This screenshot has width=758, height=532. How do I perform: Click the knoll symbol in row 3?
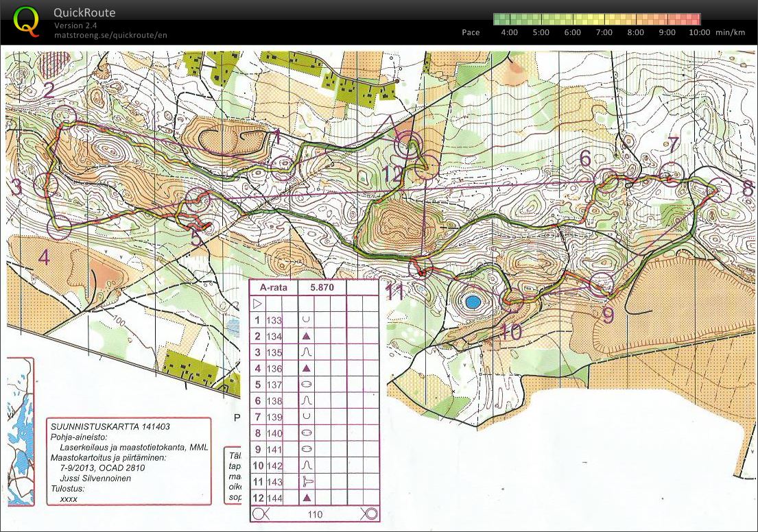tap(307, 352)
